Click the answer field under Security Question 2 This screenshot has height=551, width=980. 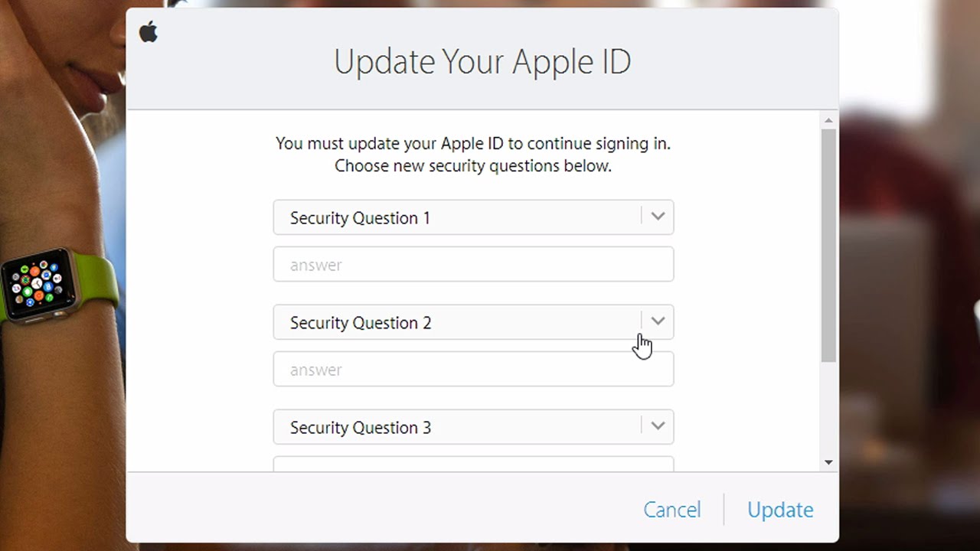473,370
